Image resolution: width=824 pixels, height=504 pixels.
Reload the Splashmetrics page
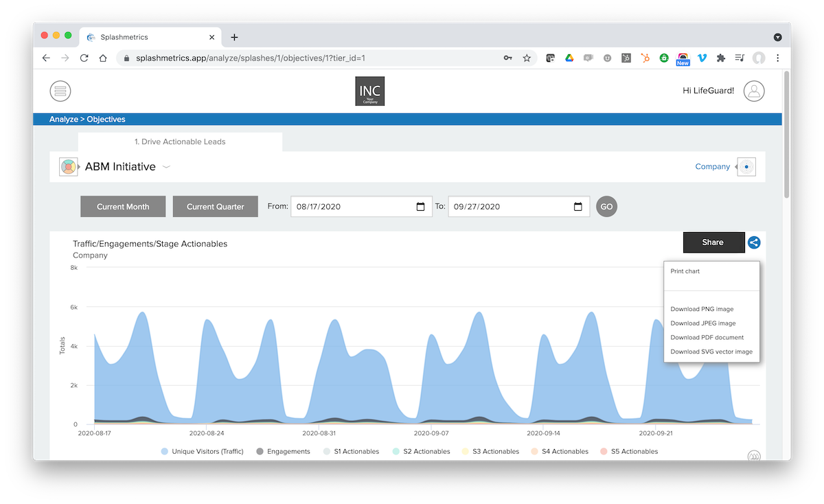click(x=84, y=58)
